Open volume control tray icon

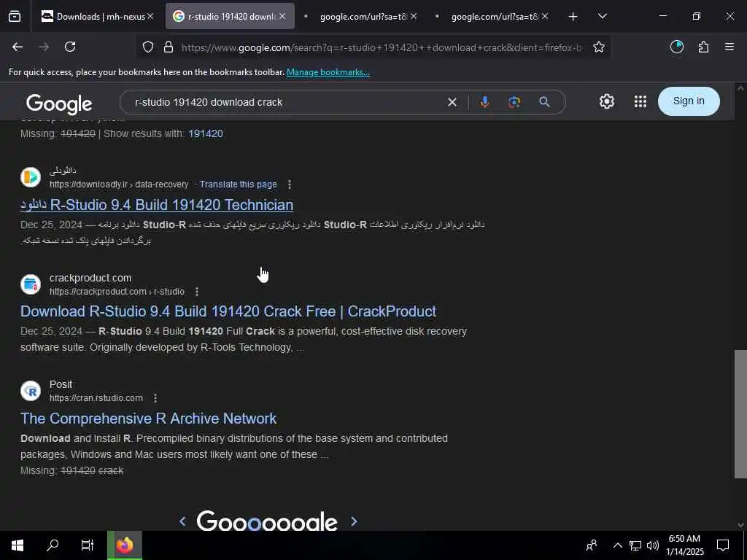(653, 545)
